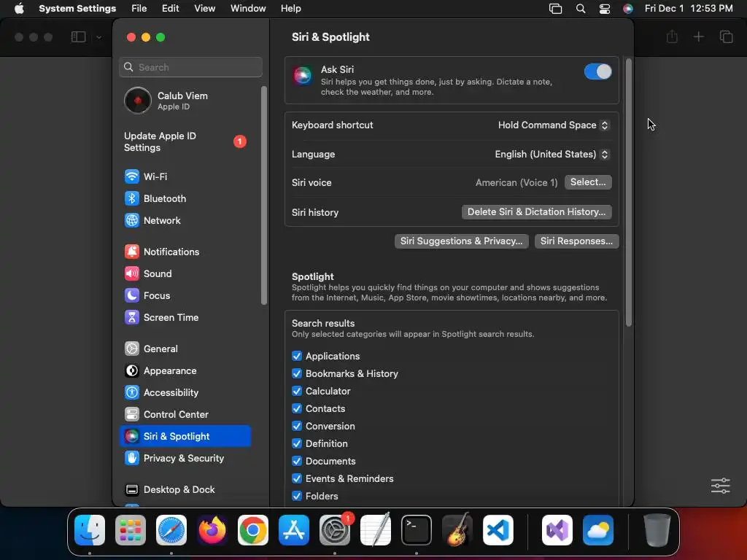Click Delete Siri & Dictation History
This screenshot has width=747, height=560.
click(536, 212)
